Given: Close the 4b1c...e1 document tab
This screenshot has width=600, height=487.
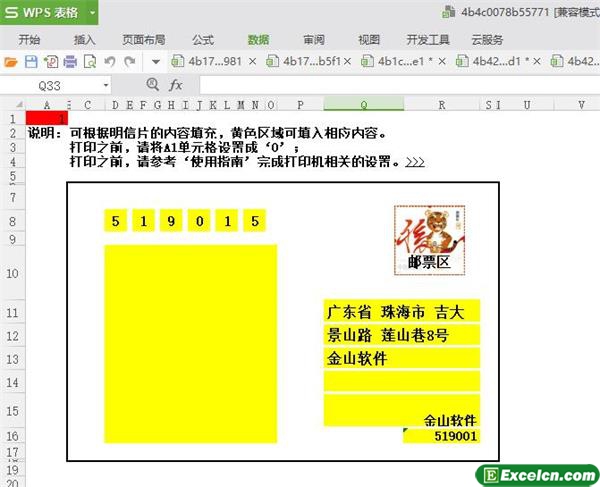Looking at the screenshot, I should pos(442,61).
